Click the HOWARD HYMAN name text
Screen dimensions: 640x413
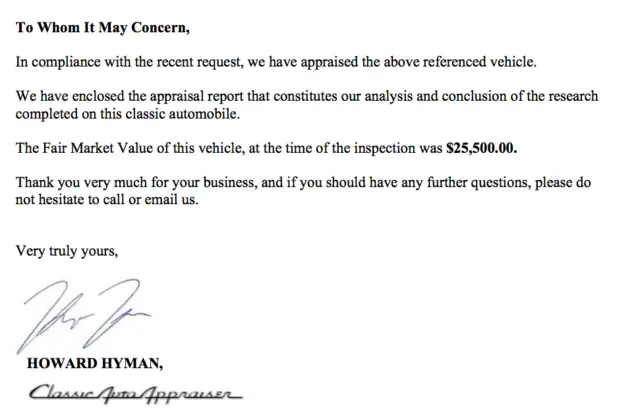[x=95, y=363]
